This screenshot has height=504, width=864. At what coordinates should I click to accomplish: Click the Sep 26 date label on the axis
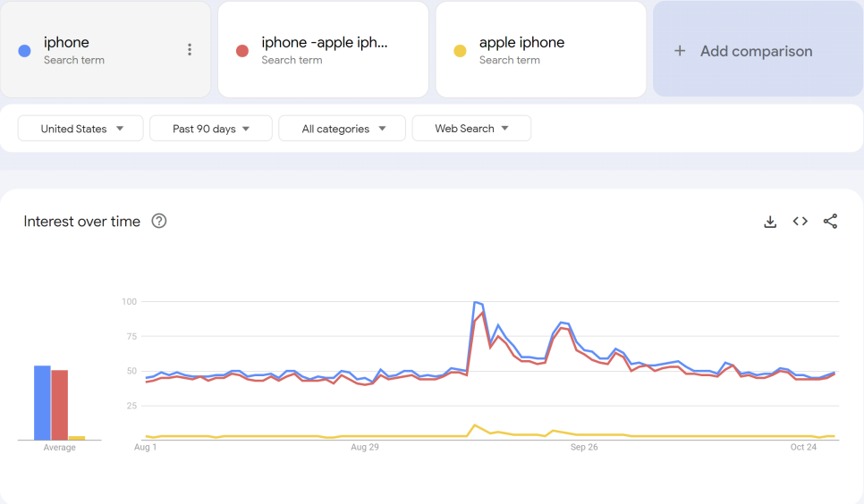(x=584, y=447)
